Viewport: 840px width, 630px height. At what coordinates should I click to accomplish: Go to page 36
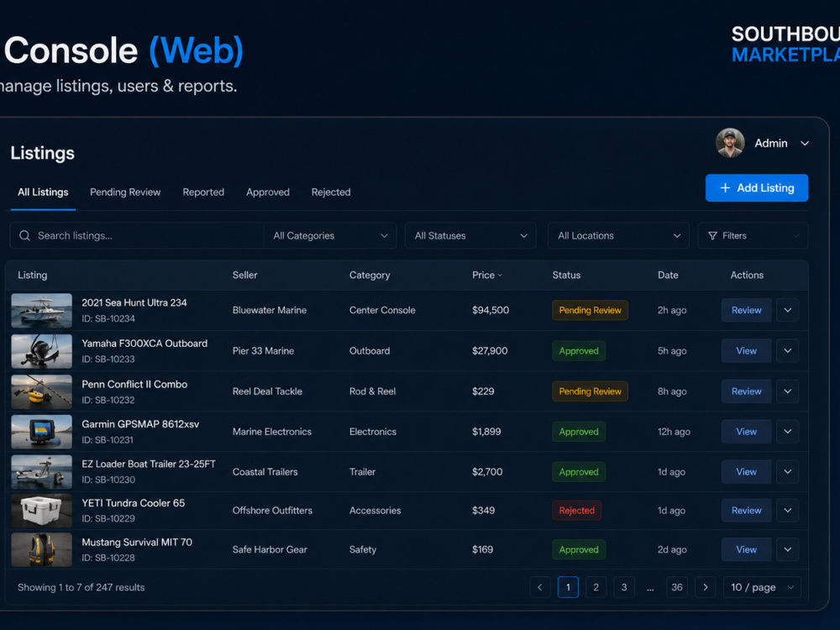pyautogui.click(x=677, y=587)
